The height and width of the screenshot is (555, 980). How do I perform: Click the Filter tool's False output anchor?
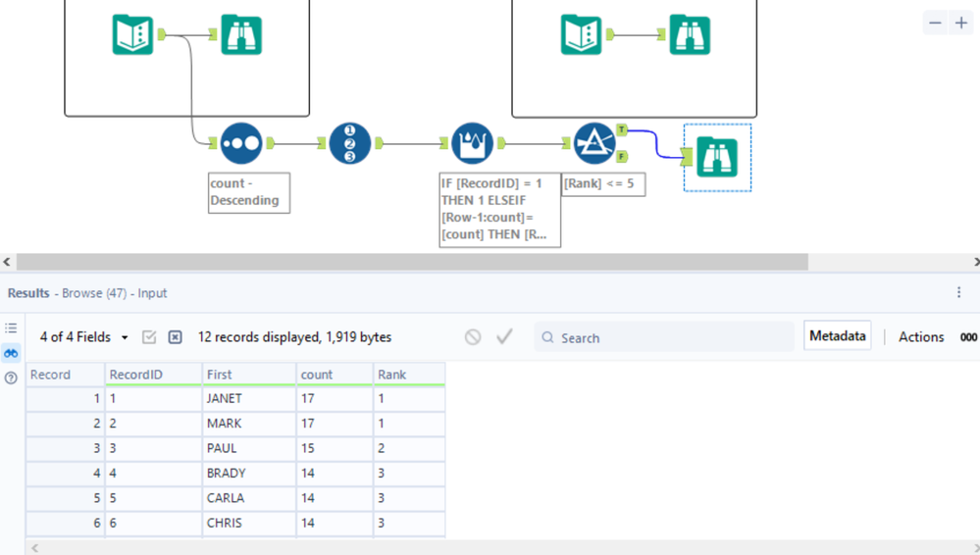(x=622, y=156)
